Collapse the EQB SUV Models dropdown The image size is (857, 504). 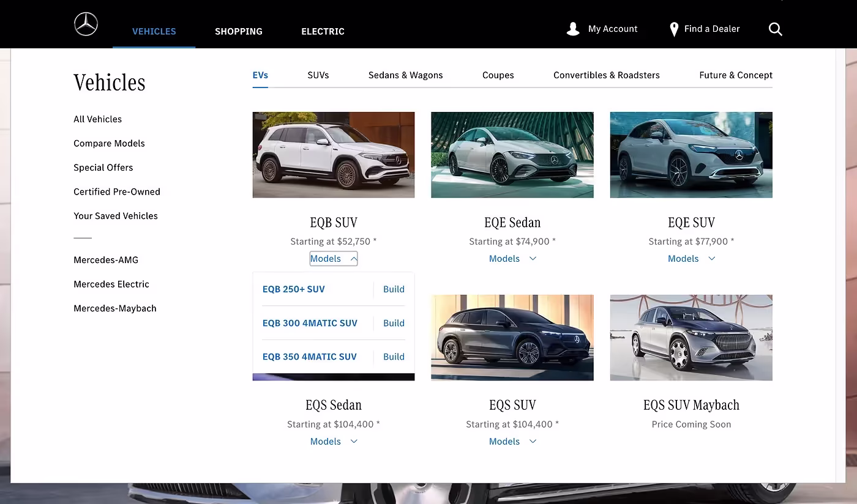pos(333,259)
